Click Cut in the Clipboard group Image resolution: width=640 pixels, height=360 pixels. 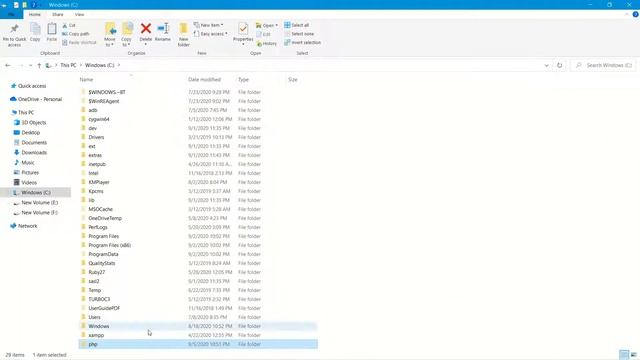69,25
